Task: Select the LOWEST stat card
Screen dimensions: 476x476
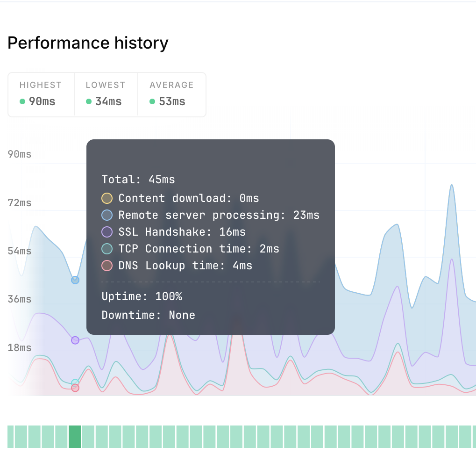Action: pos(106,94)
